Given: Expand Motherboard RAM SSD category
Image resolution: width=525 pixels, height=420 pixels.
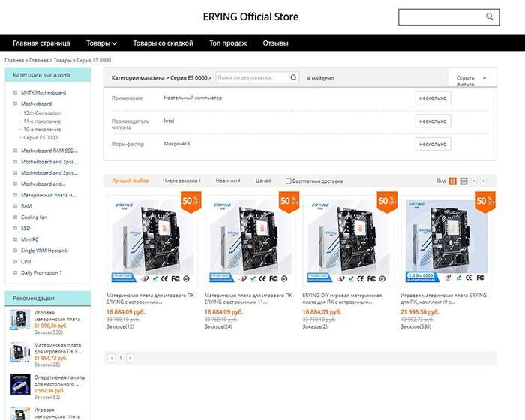Looking at the screenshot, I should 15,151.
